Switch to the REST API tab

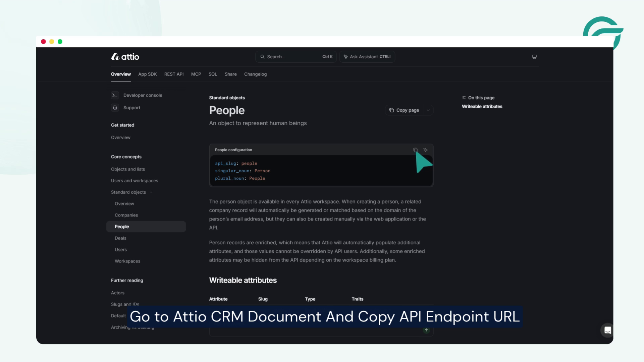(x=174, y=74)
